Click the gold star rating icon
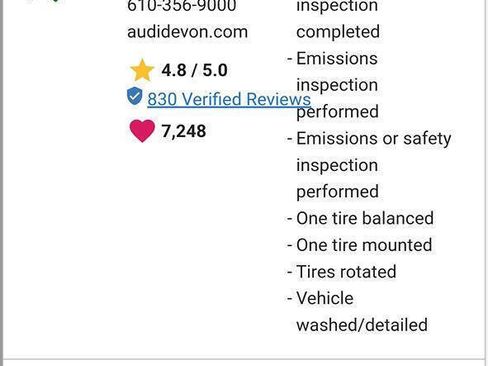This screenshot has height=366, width=488. coord(142,70)
